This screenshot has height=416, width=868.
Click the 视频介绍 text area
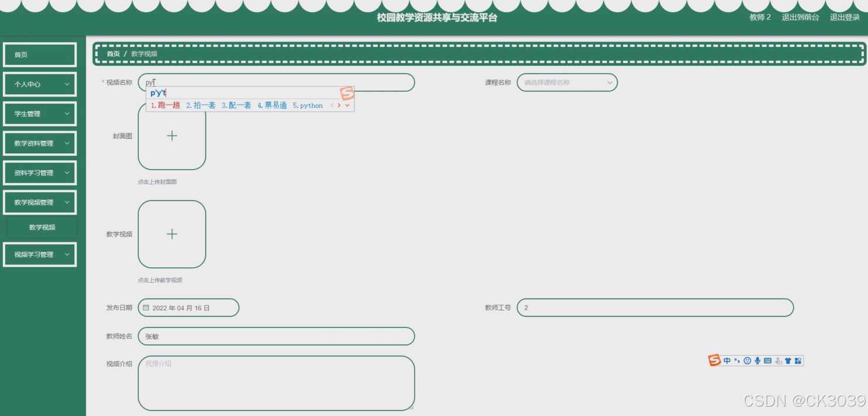(276, 383)
